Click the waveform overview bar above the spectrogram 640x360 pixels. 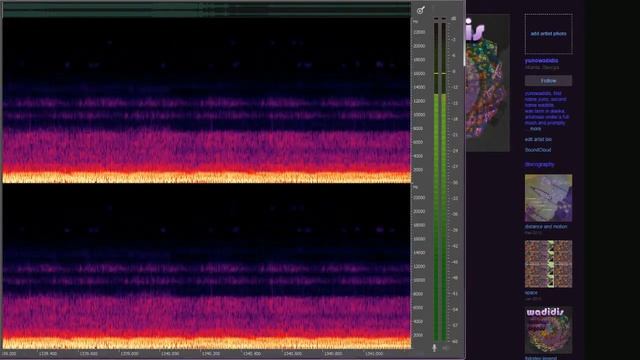coord(207,10)
